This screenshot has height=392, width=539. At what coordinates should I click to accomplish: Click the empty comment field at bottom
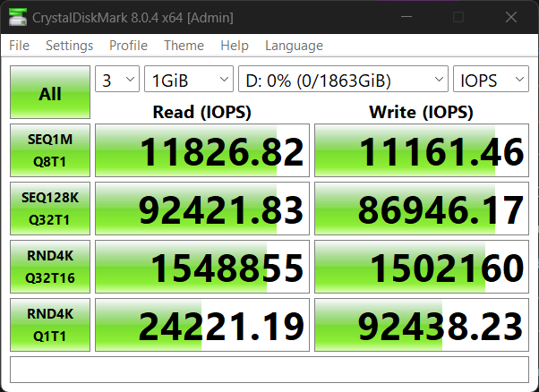coord(269,370)
